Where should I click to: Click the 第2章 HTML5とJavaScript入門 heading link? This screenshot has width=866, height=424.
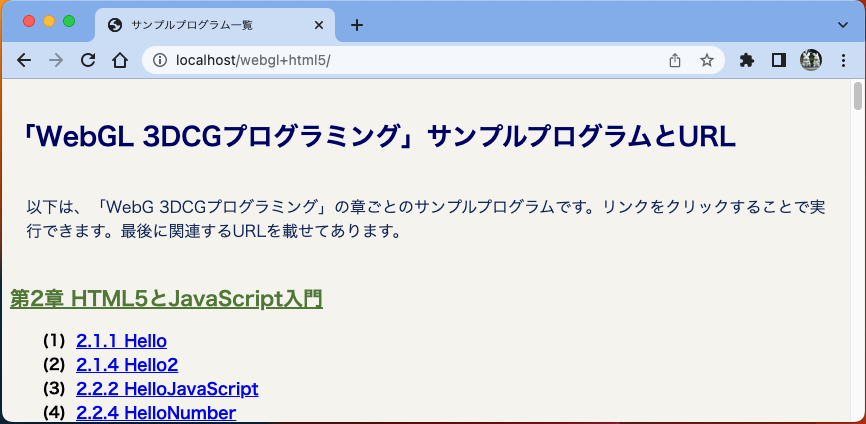166,299
